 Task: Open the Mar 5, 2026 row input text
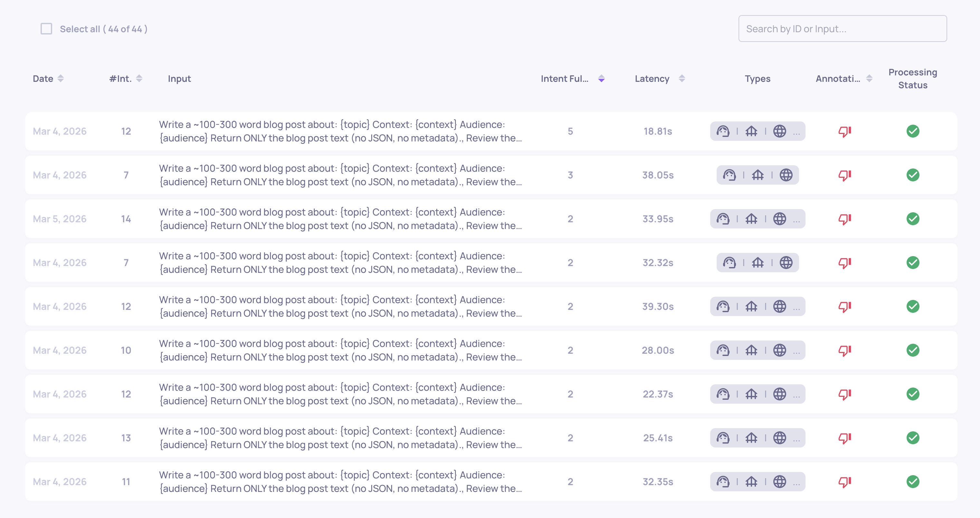340,219
